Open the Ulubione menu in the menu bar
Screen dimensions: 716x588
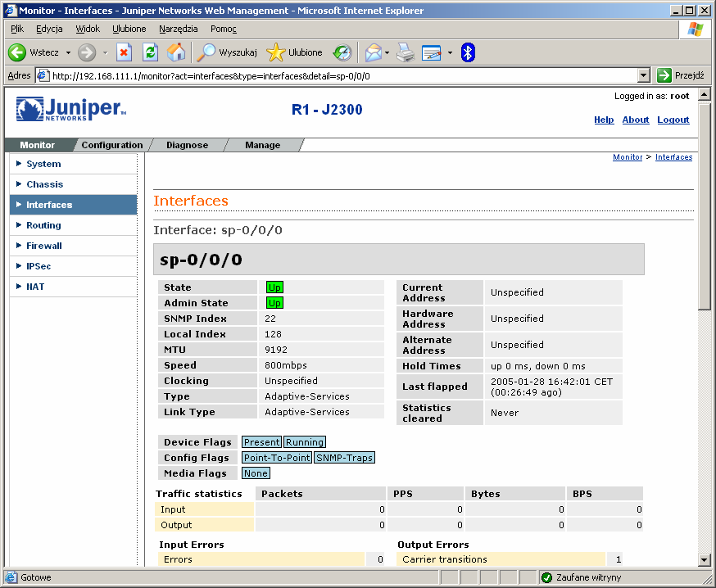click(x=129, y=29)
